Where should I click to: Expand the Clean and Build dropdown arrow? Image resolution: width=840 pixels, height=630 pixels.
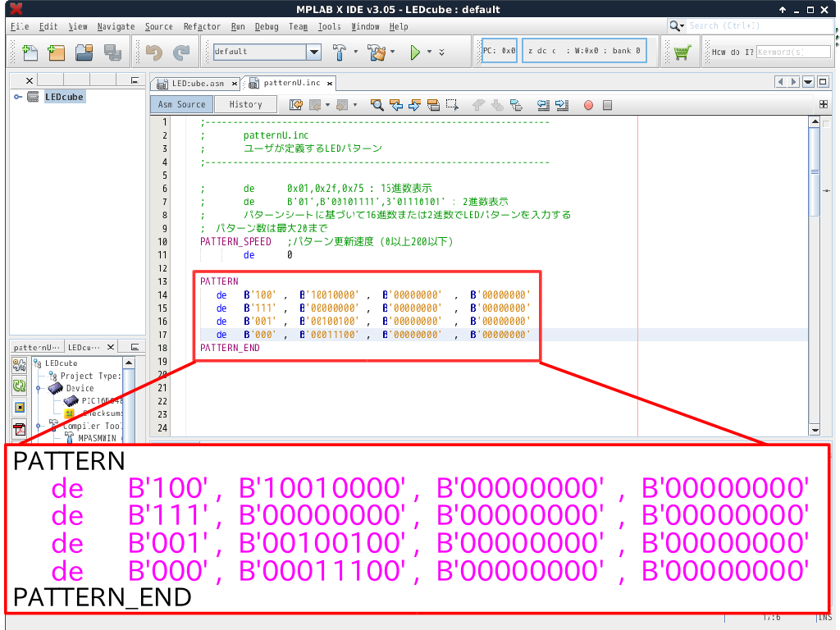tap(393, 52)
